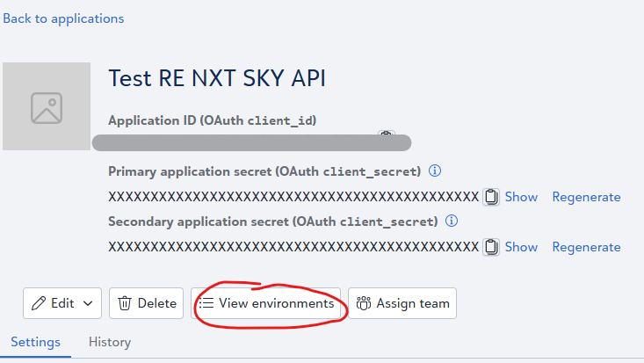Click the masked primary secret value
This screenshot has height=363, width=644.
(293, 197)
